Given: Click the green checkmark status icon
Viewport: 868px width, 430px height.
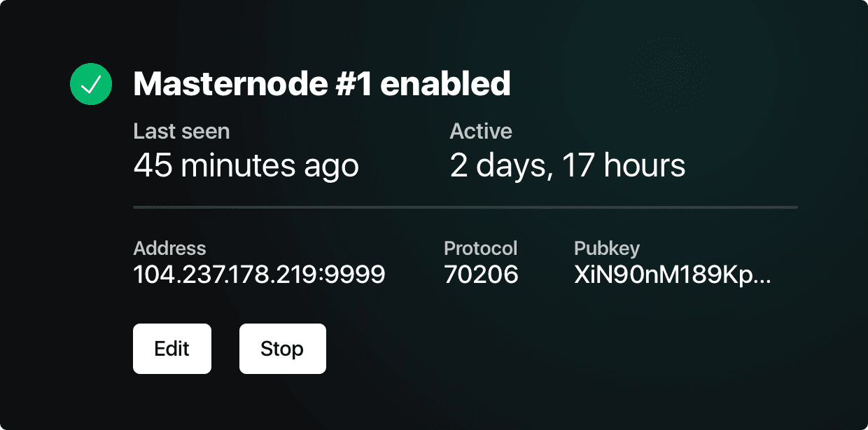Looking at the screenshot, I should [91, 84].
